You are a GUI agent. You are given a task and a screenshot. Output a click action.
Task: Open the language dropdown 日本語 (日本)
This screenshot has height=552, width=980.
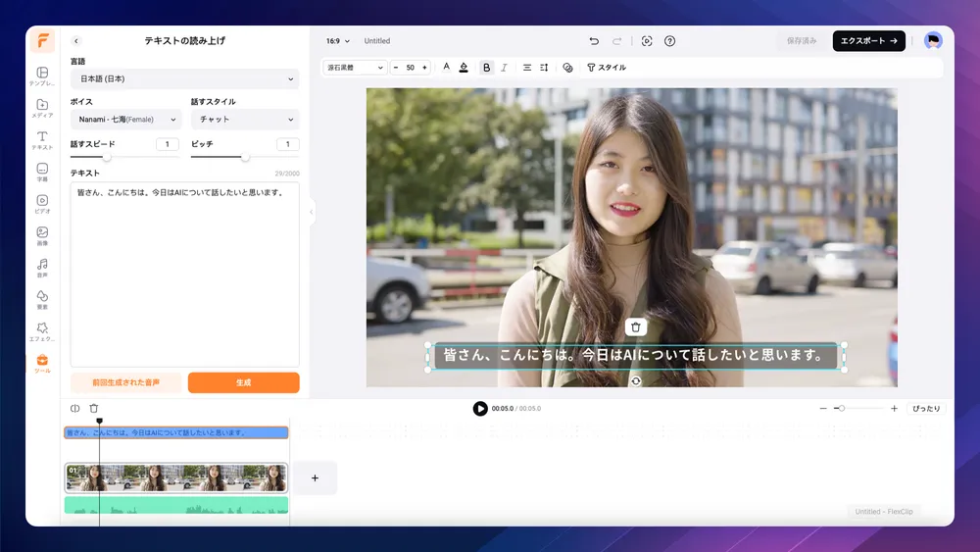pos(184,78)
